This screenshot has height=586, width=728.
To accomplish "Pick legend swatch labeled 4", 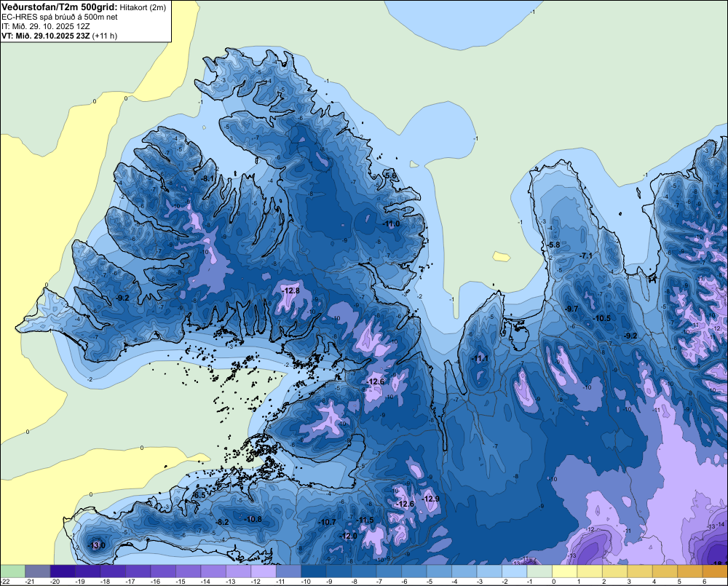I will 665,571.
